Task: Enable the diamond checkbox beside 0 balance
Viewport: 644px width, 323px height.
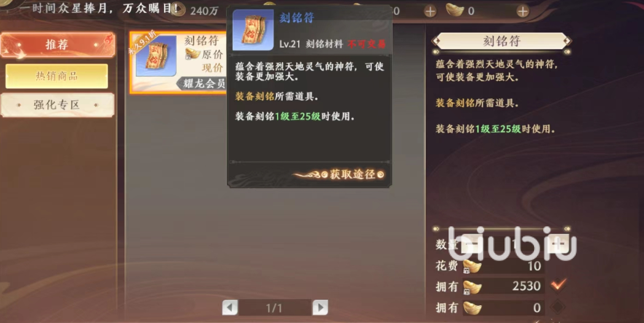Action: [558, 306]
